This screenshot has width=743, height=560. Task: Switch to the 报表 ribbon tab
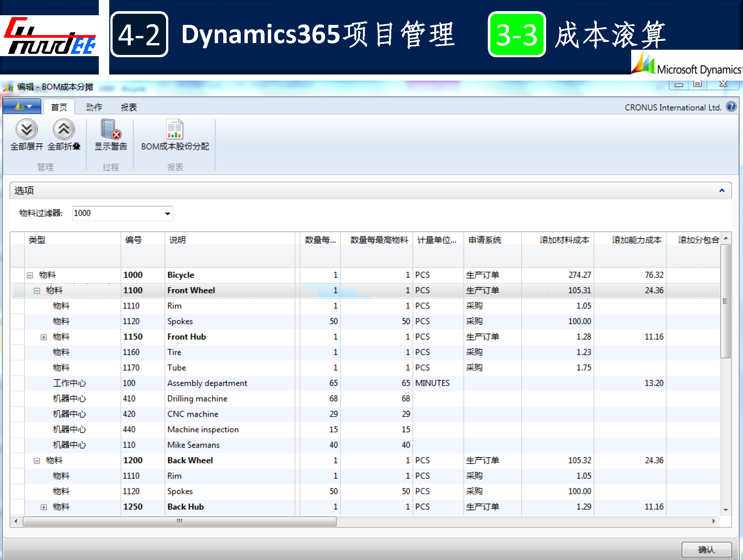point(129,108)
